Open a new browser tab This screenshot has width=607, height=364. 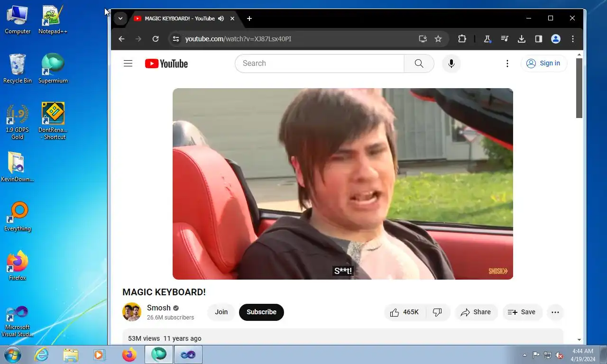click(249, 18)
